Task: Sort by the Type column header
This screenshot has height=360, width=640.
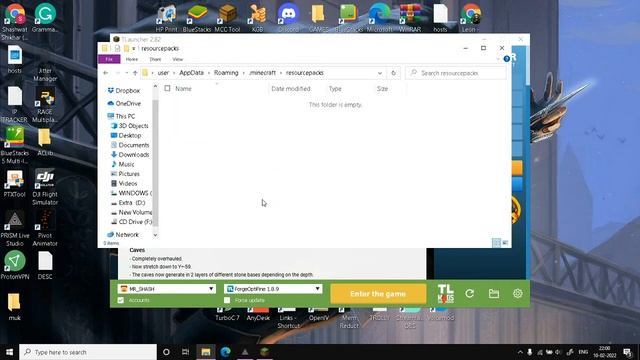Action: (x=335, y=89)
